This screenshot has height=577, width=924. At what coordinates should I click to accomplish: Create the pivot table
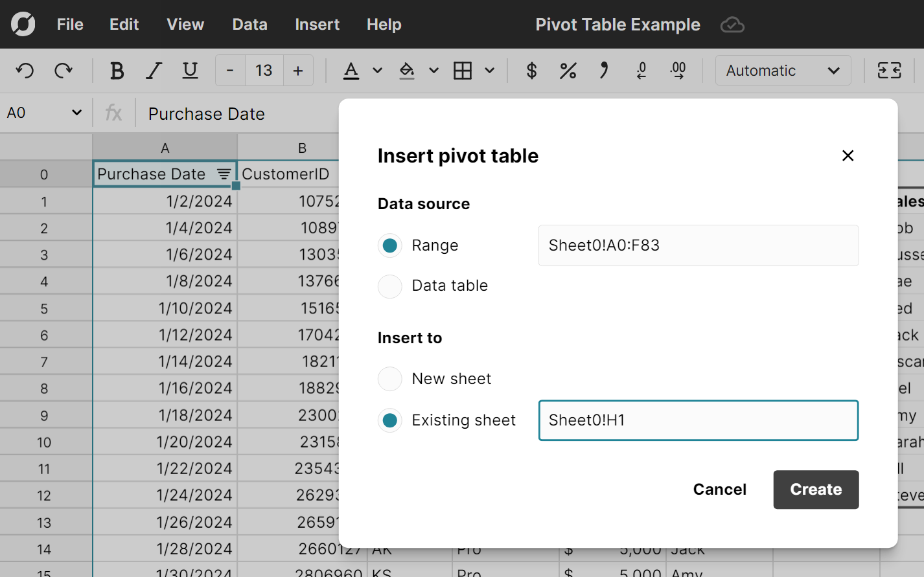[816, 490]
